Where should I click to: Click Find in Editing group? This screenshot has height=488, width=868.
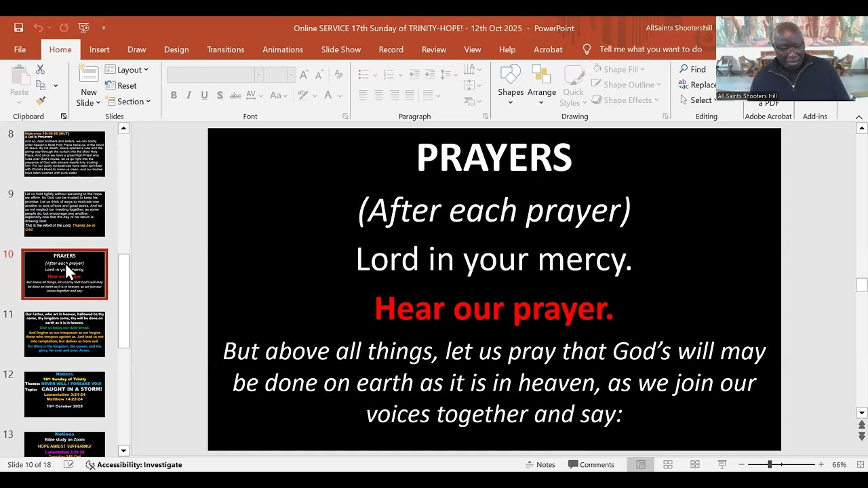(692, 69)
